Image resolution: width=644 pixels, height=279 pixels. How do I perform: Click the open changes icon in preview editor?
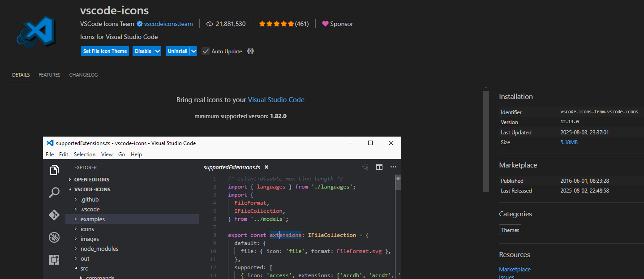(x=365, y=167)
